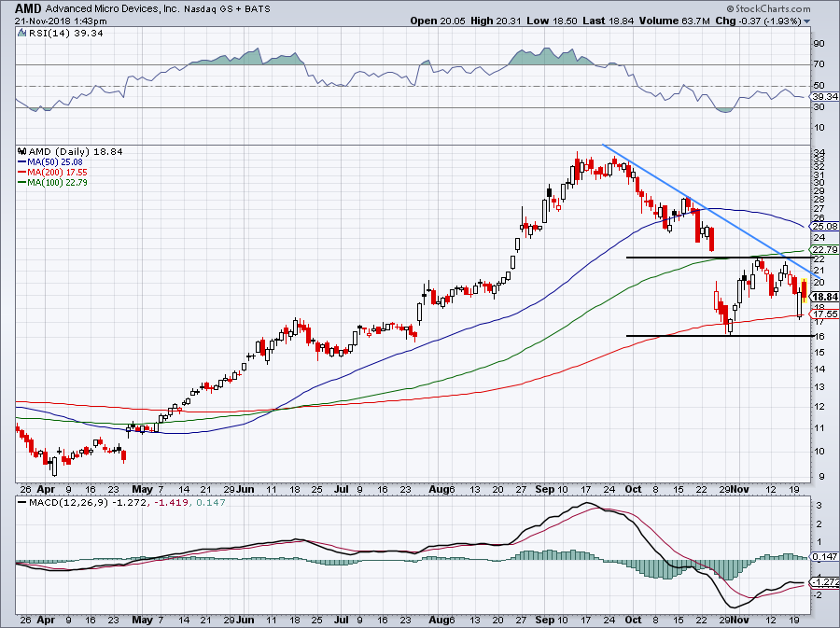840x628 pixels.
Task: Click the MACD signal value -1.419
Action: (x=169, y=503)
